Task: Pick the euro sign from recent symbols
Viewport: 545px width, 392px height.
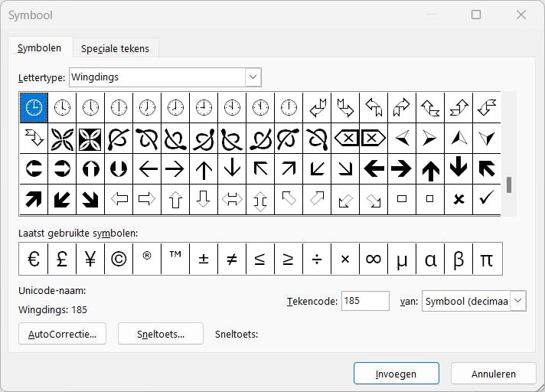Action: [x=34, y=260]
